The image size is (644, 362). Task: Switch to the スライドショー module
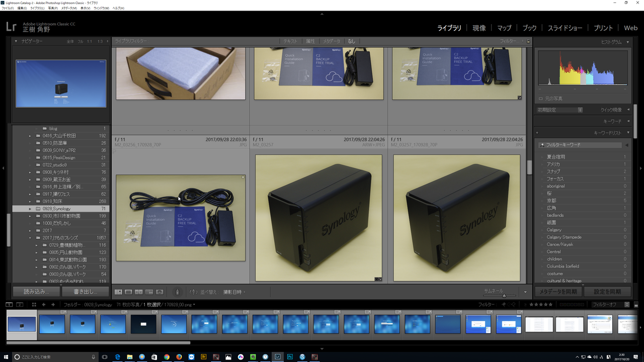point(565,28)
